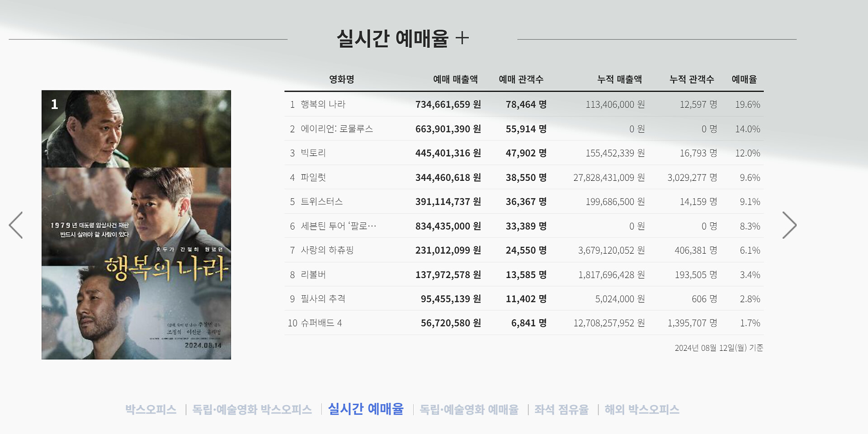Open the 좌석 점유율 tab
Screen dimensions: 868x434
(x=561, y=410)
